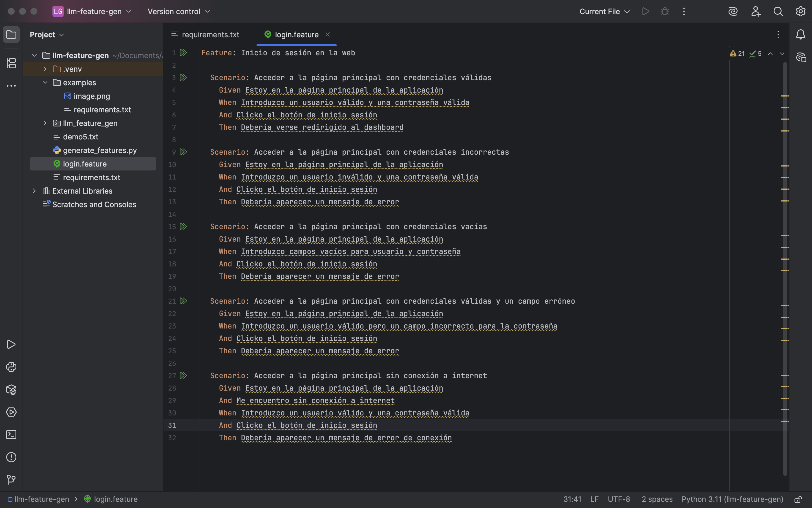812x508 pixels.
Task: Select login.feature in project tree
Action: [x=93, y=164]
